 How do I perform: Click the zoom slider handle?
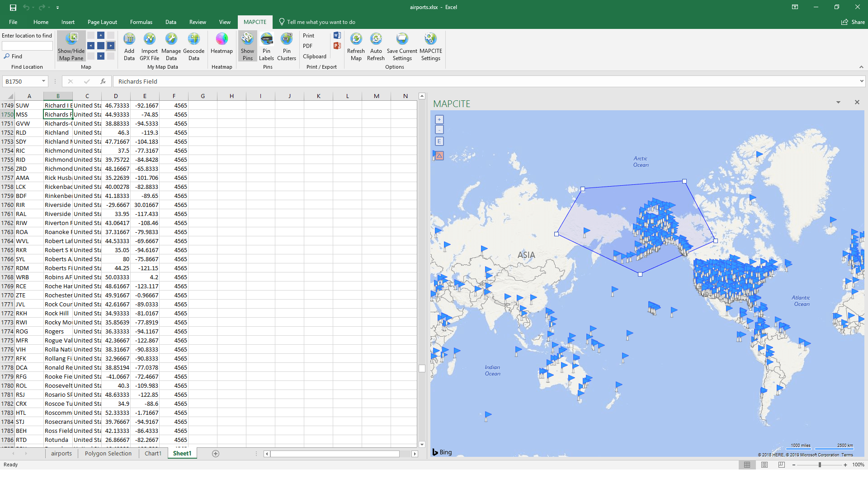(x=820, y=465)
